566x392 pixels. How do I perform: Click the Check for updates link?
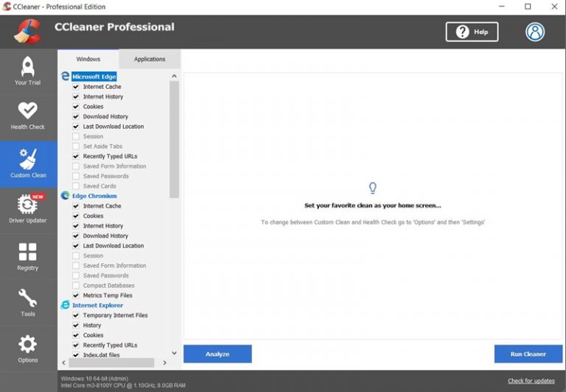pos(531,381)
